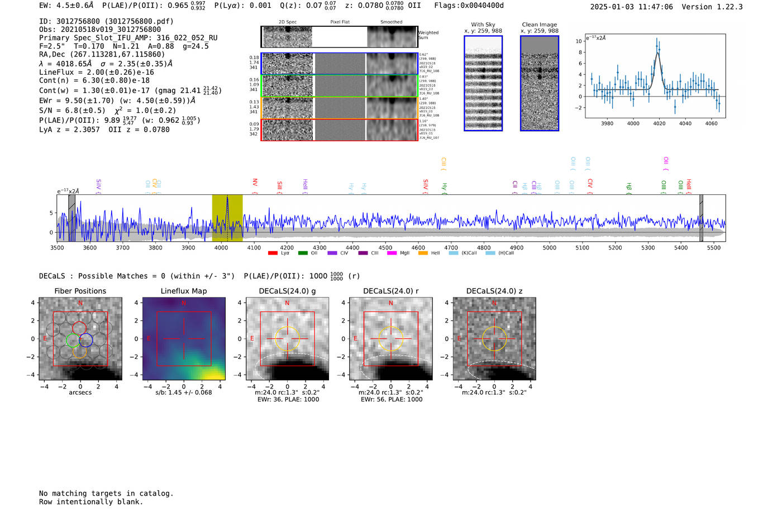Click the green fiber circle in Fiber Positions

pyautogui.click(x=73, y=340)
